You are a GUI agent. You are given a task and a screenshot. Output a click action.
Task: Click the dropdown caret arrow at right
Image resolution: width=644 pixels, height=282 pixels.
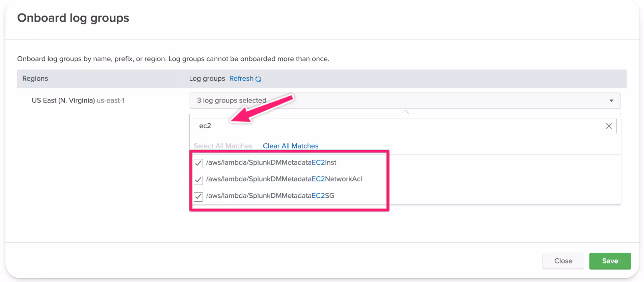tap(611, 101)
